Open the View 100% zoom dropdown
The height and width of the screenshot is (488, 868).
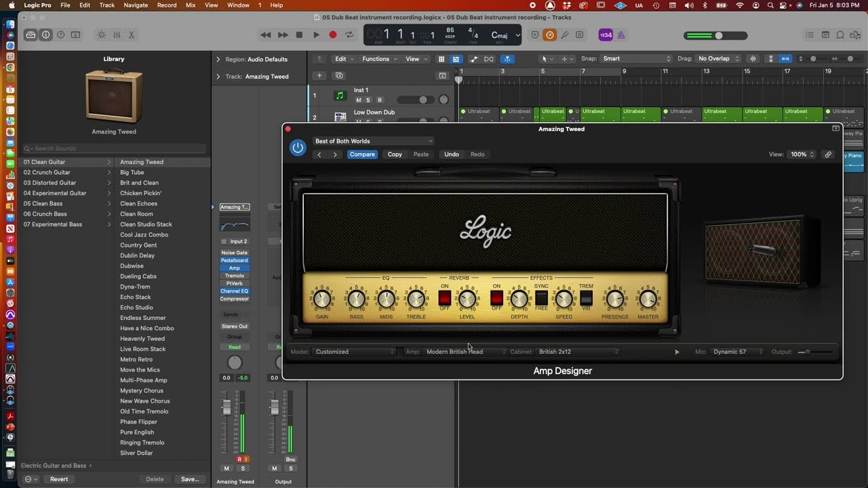coord(802,155)
